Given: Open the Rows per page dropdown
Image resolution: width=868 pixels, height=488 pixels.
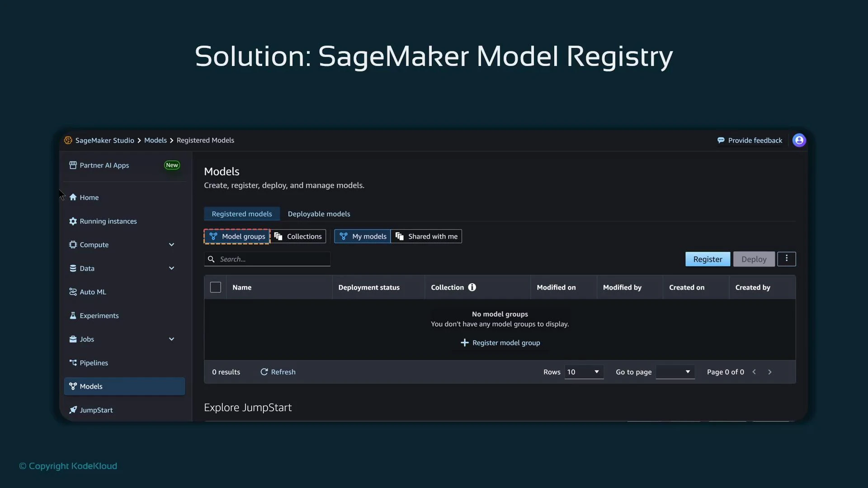Looking at the screenshot, I should tap(584, 372).
